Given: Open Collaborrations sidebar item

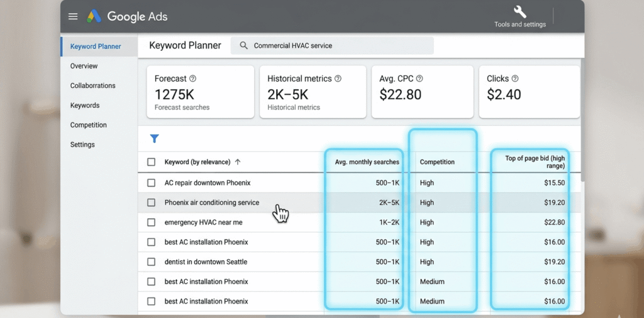Looking at the screenshot, I should point(93,85).
